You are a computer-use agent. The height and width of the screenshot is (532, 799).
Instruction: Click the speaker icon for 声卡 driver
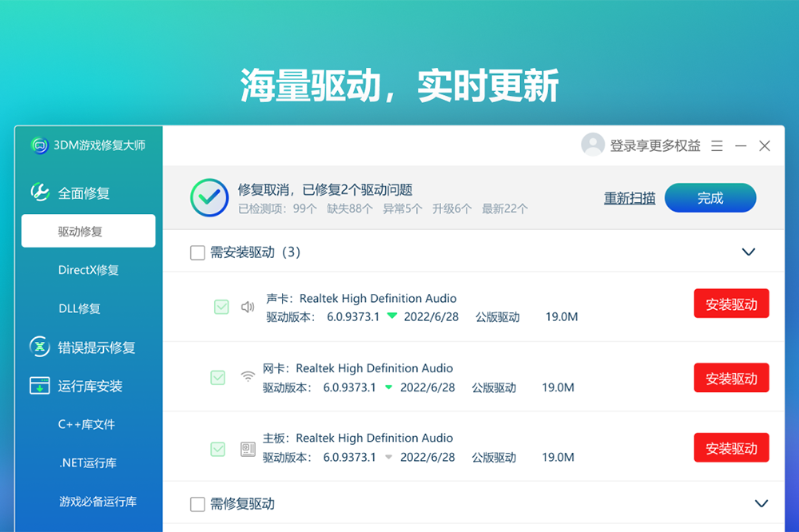point(248,307)
